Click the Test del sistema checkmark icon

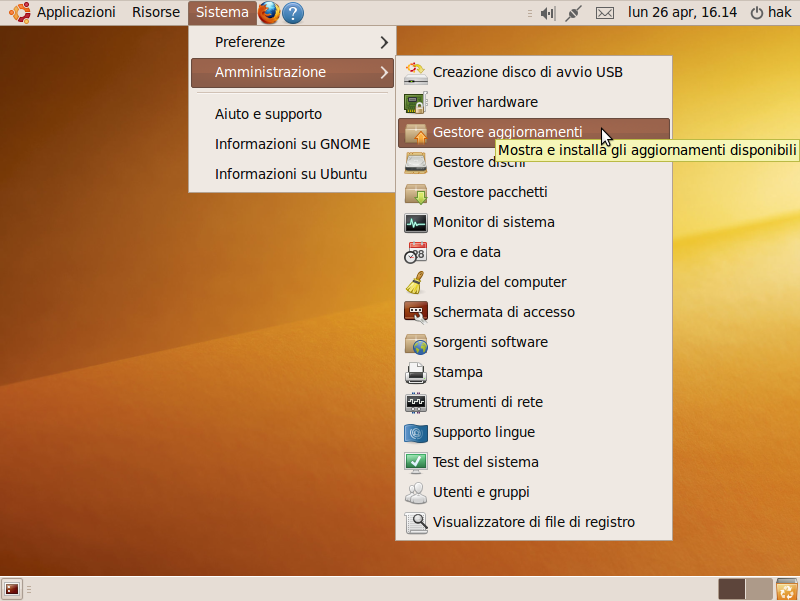415,463
